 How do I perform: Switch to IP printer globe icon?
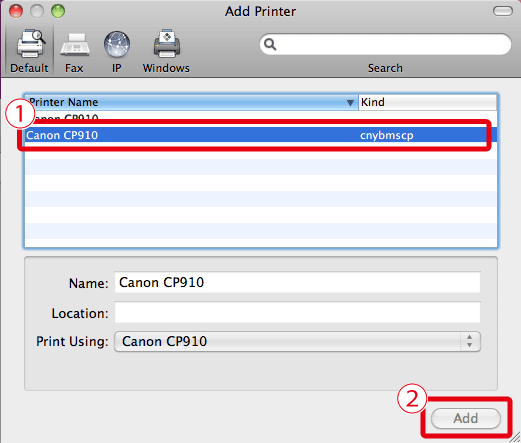coord(117,44)
